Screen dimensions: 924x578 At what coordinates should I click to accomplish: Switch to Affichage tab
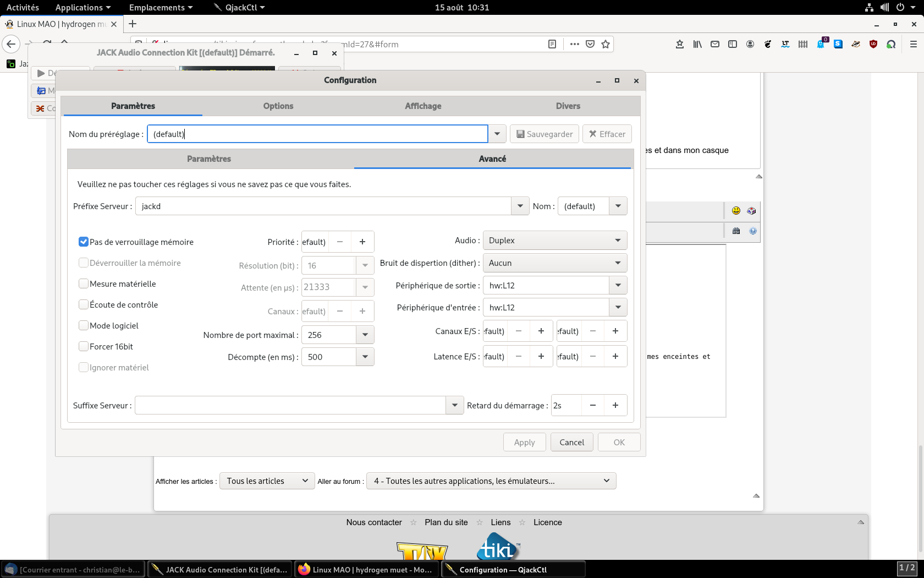423,106
